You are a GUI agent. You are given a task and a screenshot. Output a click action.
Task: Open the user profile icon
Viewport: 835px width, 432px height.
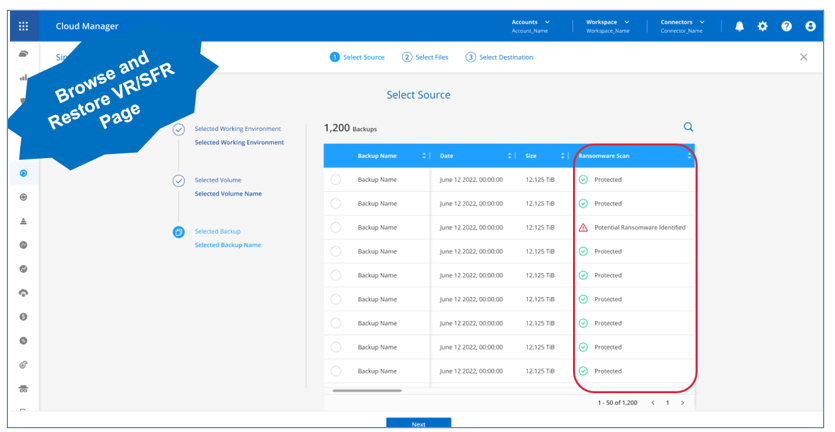810,26
